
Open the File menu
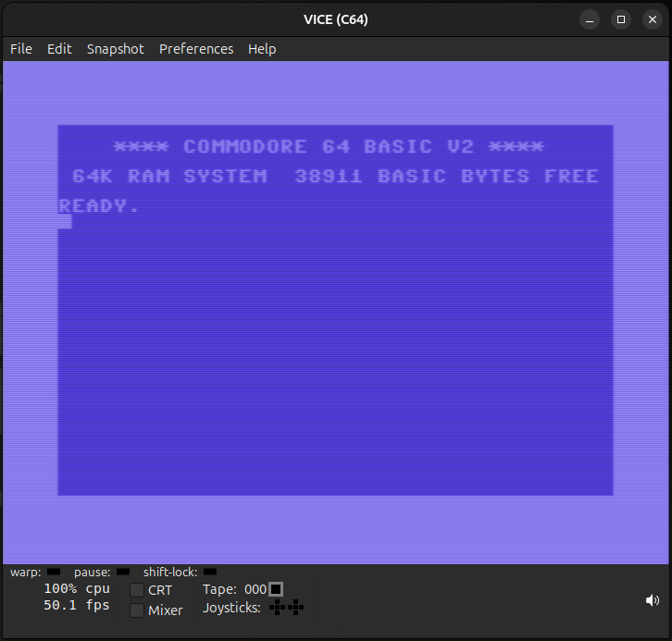pos(21,49)
